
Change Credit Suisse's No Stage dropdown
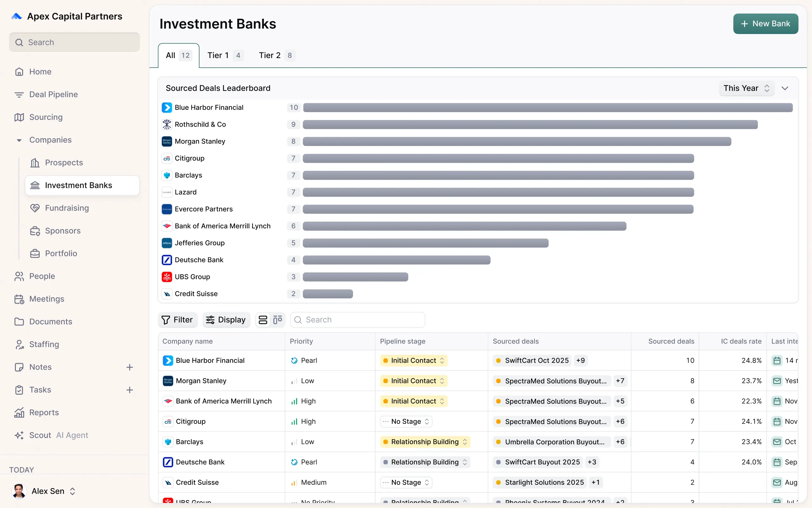click(406, 483)
